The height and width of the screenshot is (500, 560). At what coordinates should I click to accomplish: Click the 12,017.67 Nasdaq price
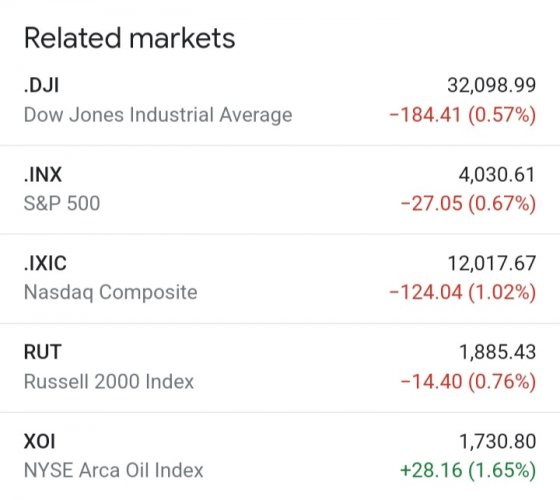click(491, 263)
